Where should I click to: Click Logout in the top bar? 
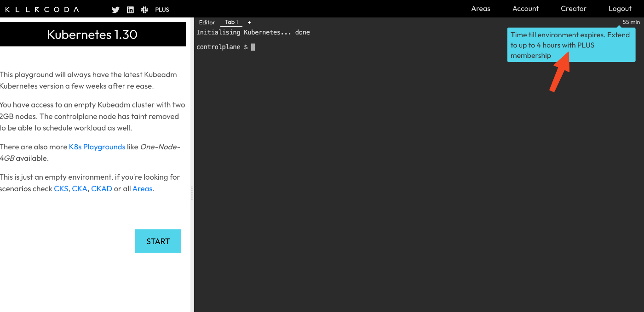point(620,9)
